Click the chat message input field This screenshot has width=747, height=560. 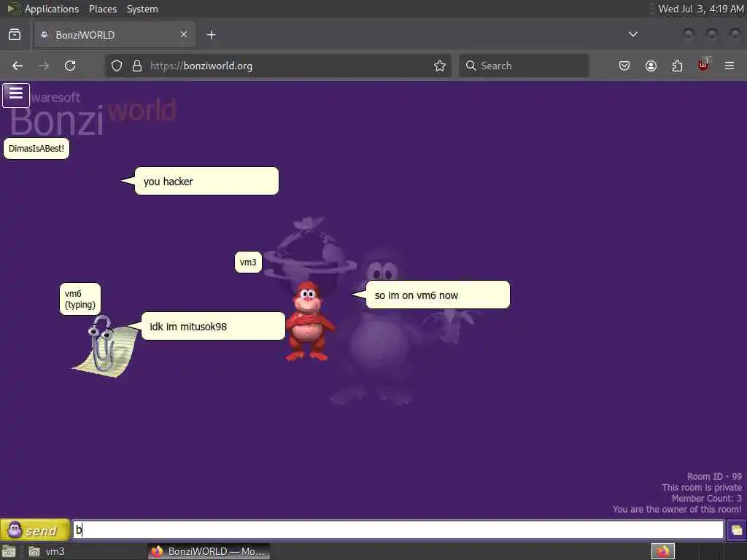coord(398,529)
